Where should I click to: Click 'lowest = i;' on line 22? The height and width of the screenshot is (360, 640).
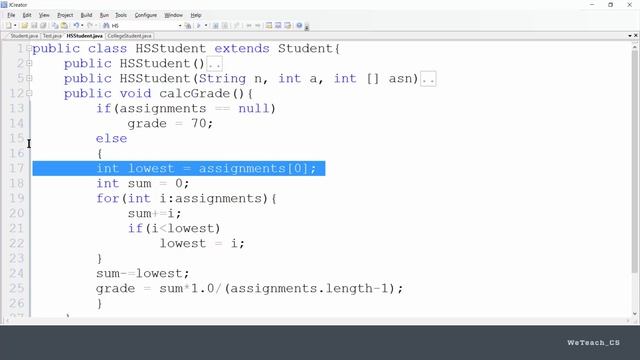pos(202,244)
